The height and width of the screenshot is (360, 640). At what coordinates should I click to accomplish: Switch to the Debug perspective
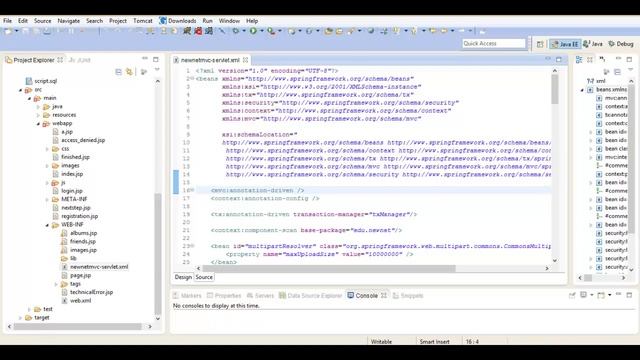pyautogui.click(x=621, y=44)
